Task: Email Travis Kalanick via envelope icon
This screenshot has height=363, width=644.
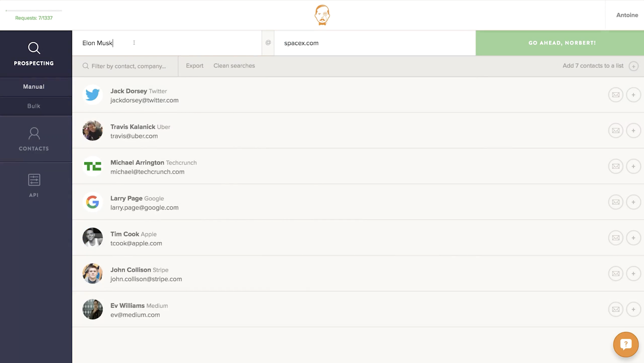Action: point(616,131)
